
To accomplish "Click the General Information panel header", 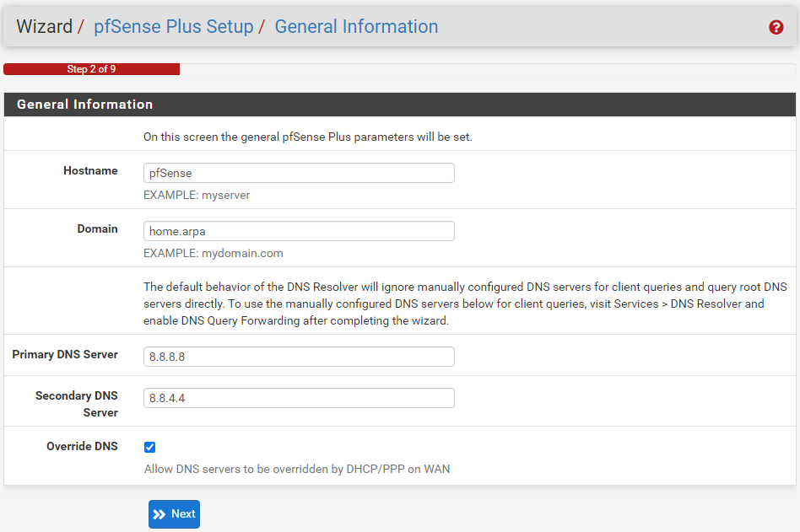I will (x=84, y=105).
